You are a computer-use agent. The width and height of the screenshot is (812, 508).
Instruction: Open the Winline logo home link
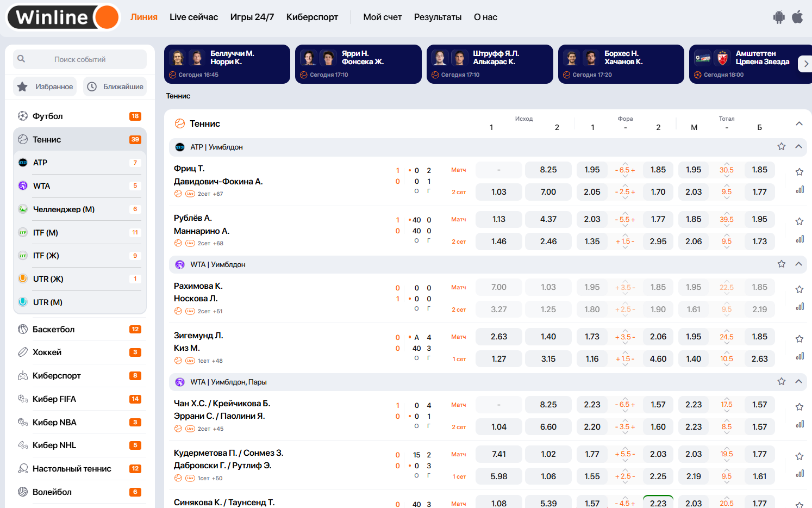tap(64, 17)
